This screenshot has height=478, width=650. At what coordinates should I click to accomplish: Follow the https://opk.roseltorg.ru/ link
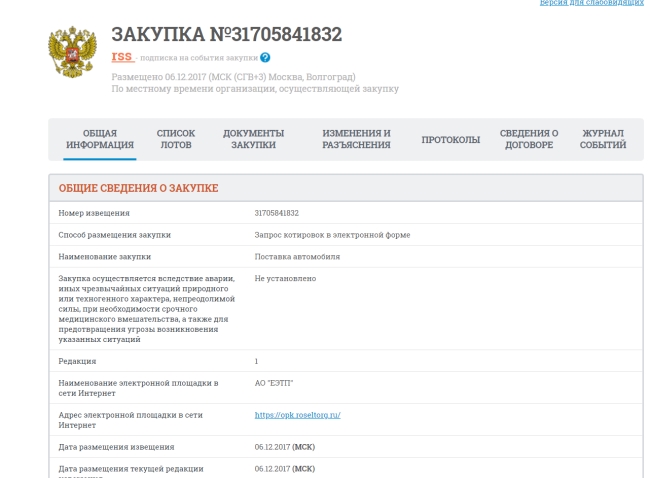coord(298,415)
